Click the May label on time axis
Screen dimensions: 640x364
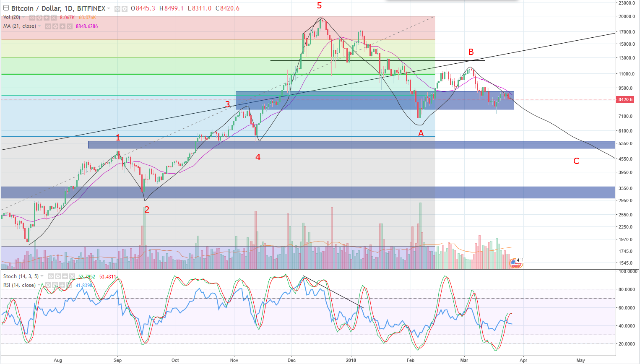point(580,360)
